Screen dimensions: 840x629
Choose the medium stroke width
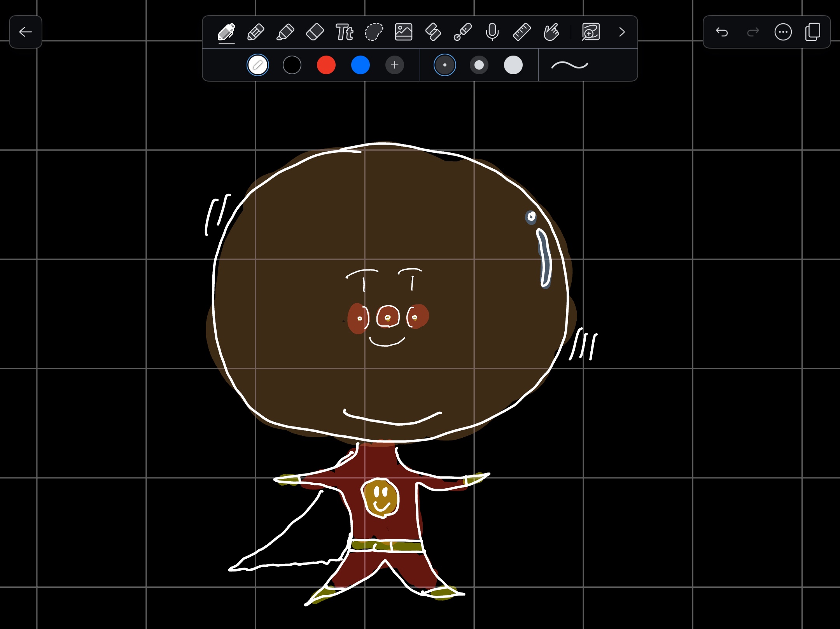(479, 65)
